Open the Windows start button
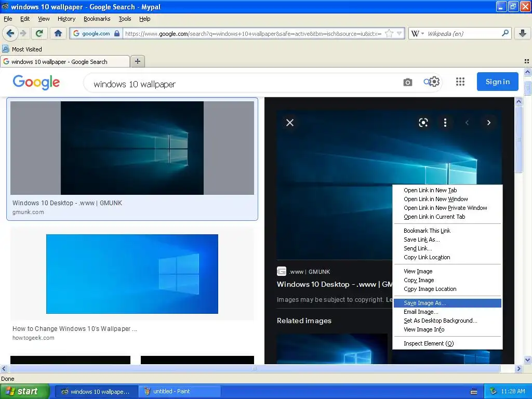 [25, 391]
